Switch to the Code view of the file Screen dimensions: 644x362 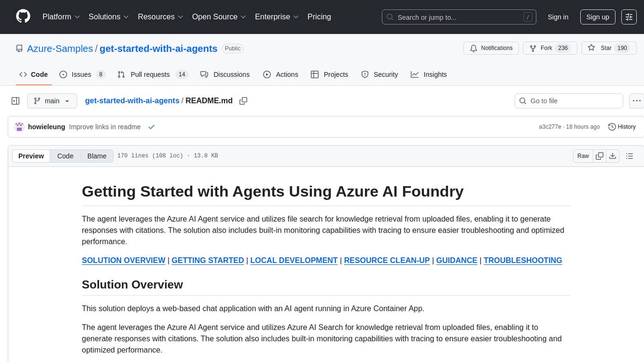[65, 156]
